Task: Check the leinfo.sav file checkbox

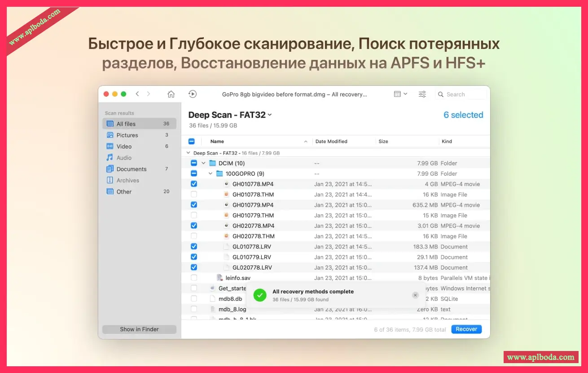Action: pos(193,278)
